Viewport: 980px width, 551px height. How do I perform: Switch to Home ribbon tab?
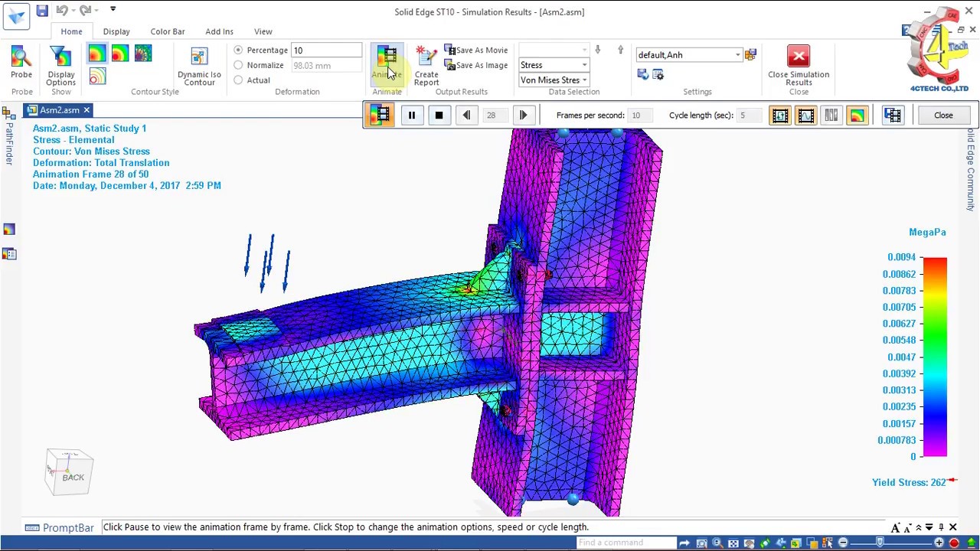tap(71, 31)
